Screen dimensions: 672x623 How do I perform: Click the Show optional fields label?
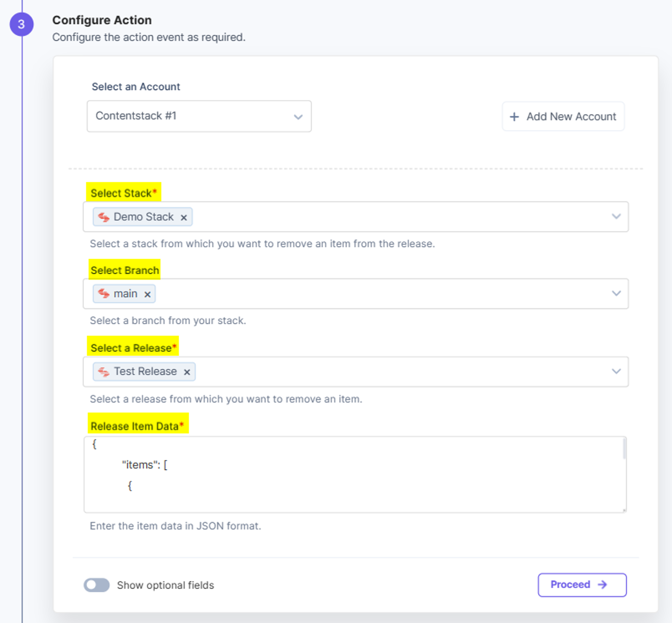[165, 585]
